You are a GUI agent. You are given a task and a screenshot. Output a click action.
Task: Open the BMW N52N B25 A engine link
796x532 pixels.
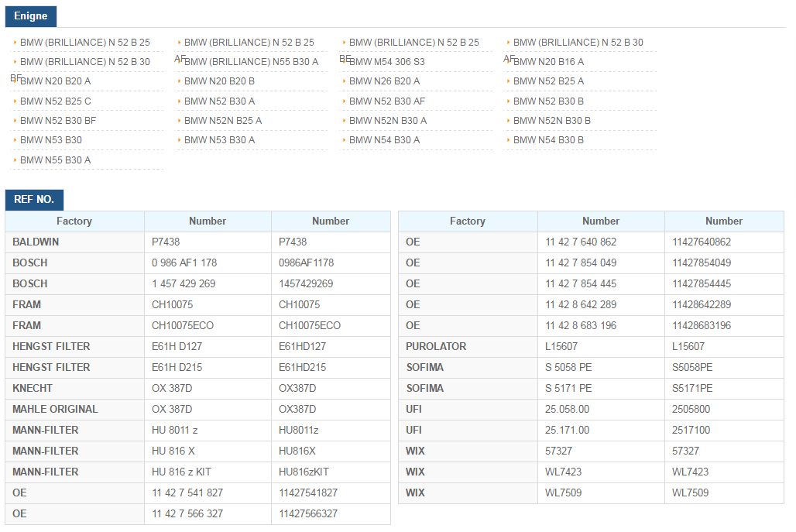tap(223, 121)
